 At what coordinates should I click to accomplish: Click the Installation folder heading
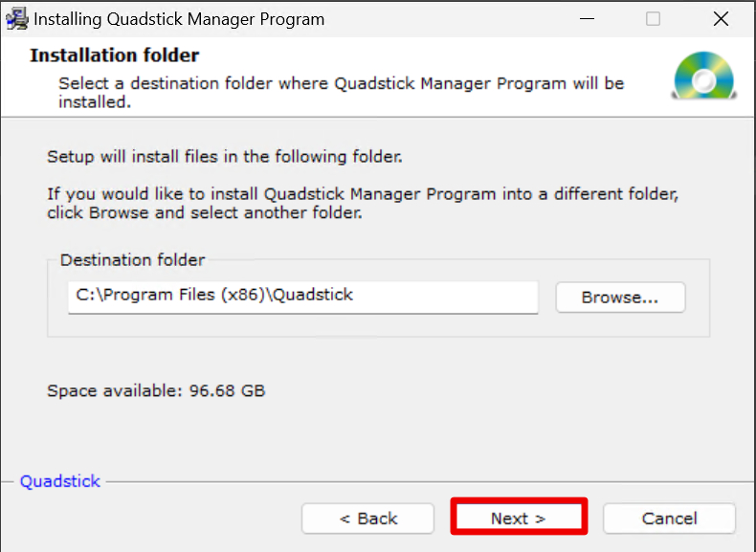coord(114,55)
